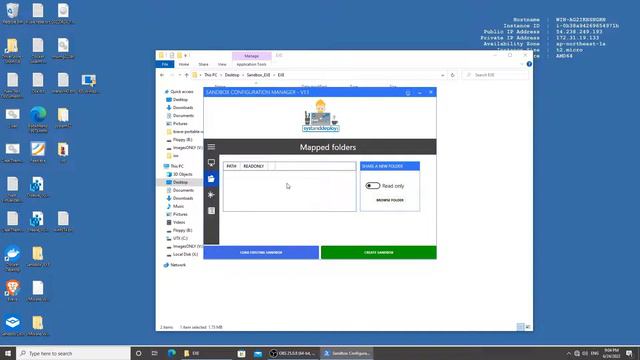Refresh the File Explorer folder view
640x360 pixels.
point(452,75)
